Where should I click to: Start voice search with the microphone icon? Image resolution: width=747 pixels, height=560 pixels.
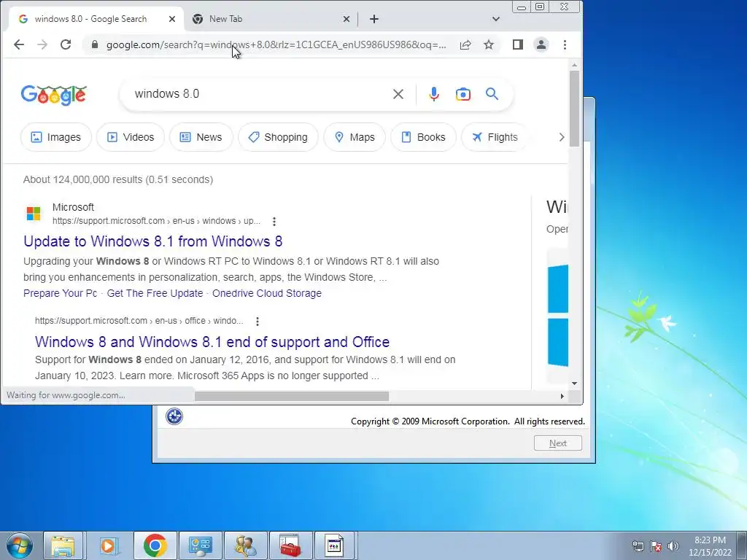[x=433, y=94]
